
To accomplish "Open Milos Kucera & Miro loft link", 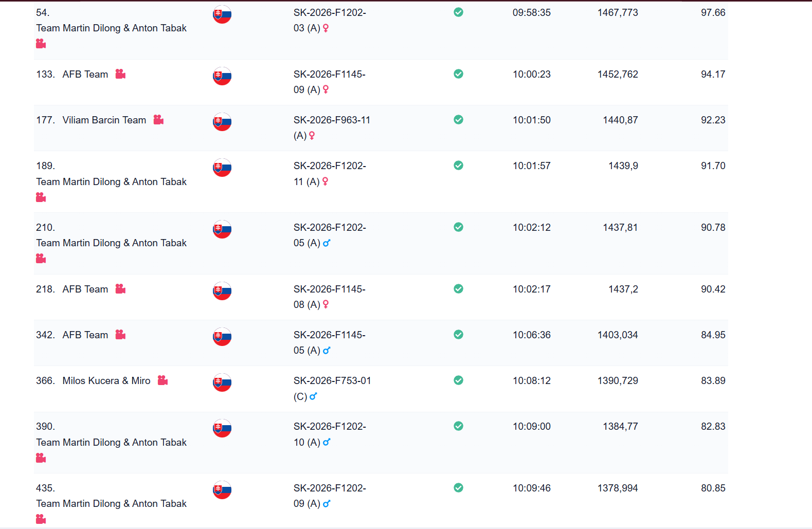I will (106, 380).
